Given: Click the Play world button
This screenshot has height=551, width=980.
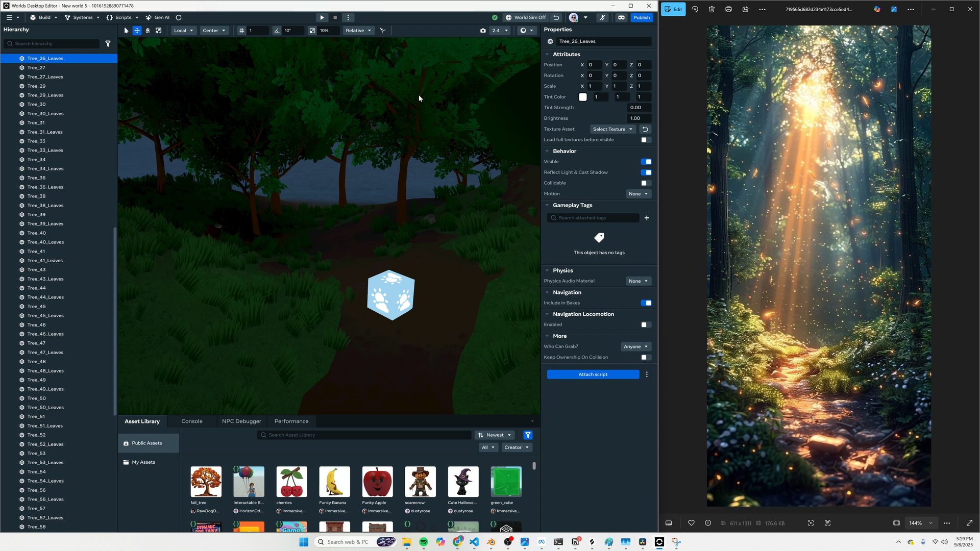Looking at the screenshot, I should pos(322,17).
